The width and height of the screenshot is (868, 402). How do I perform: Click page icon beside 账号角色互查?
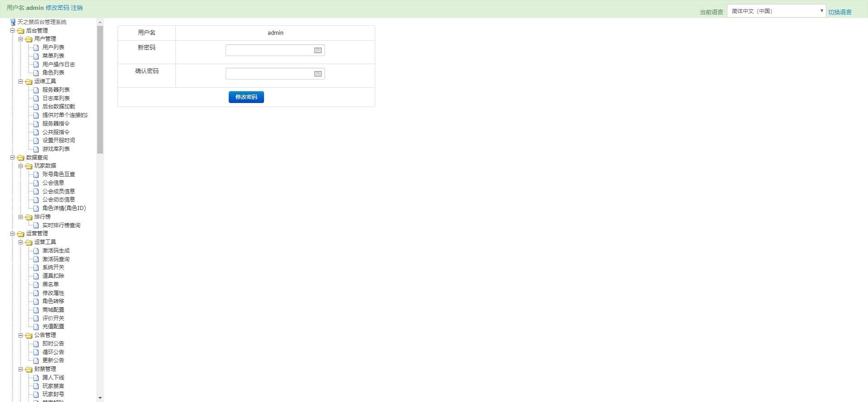[36, 174]
